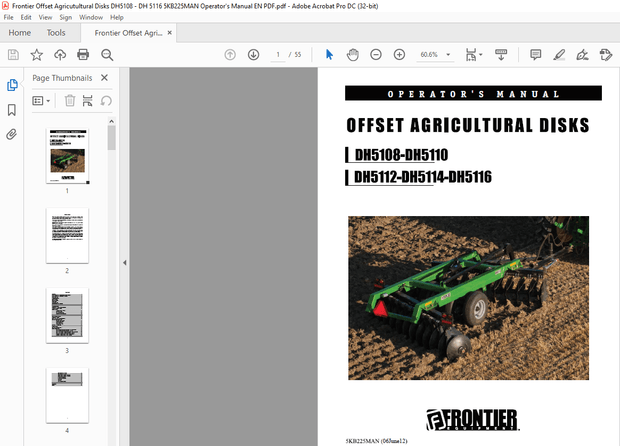This screenshot has height=446, width=620.
Task: Close the Frontier Offset Agri document tab
Action: (x=170, y=33)
